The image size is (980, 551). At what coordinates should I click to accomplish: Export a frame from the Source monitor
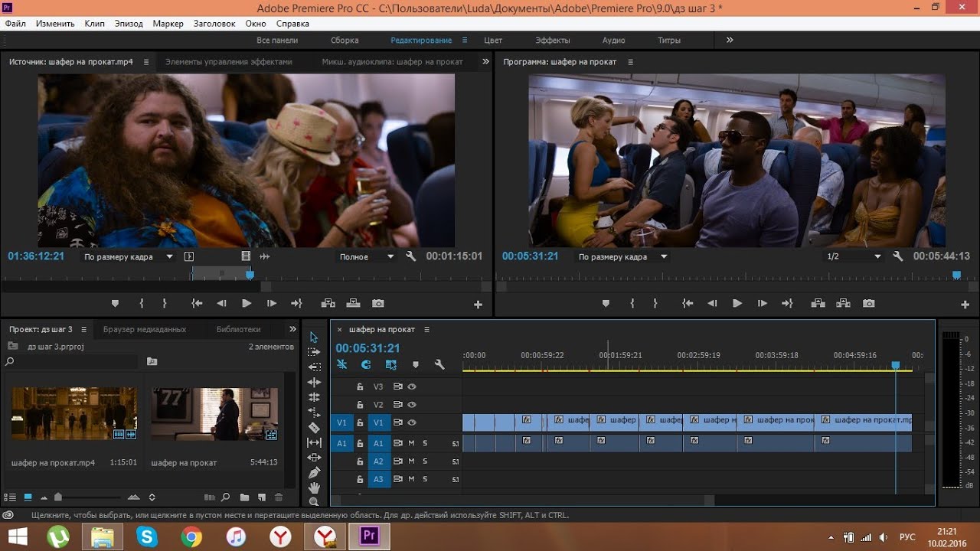(378, 303)
